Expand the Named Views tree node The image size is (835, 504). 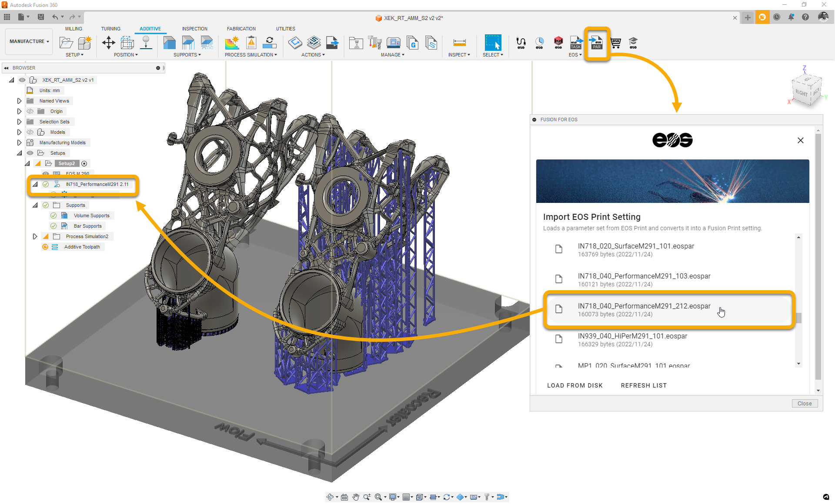pyautogui.click(x=19, y=101)
